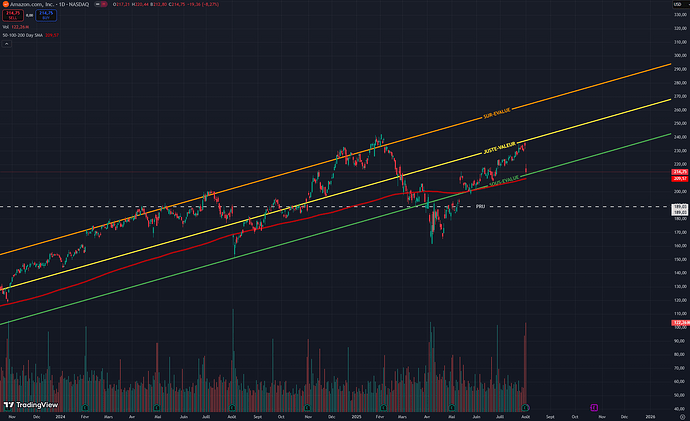Image resolution: width=690 pixels, height=421 pixels.
Task: Open the earnings marker at Mai 2025
Action: (x=451, y=408)
